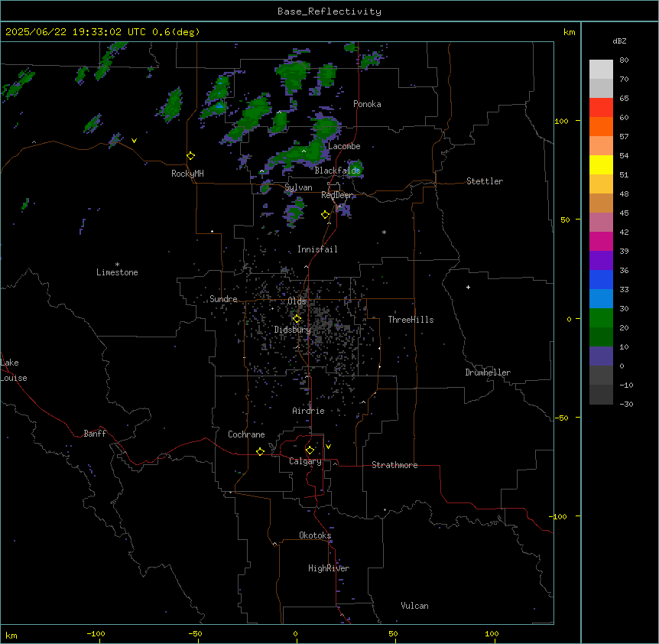The image size is (659, 644).
Task: Pick the gray 65-70 dBZ legend swatch
Action: pos(601,88)
